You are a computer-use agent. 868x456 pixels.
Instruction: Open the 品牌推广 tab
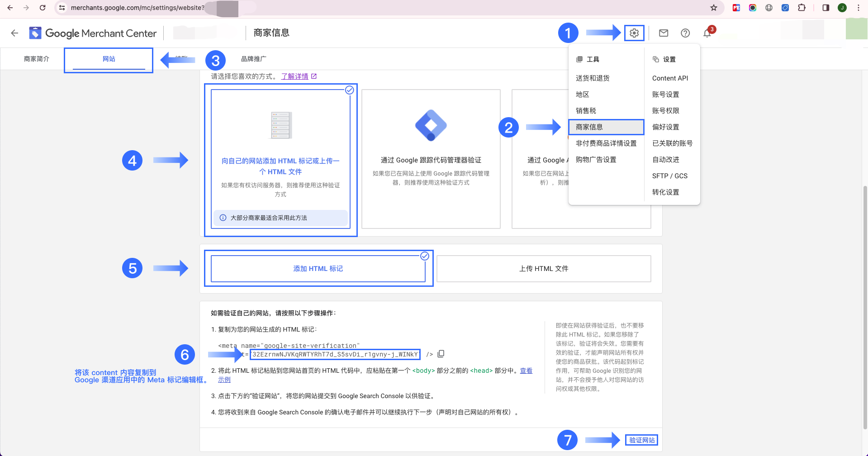253,59
